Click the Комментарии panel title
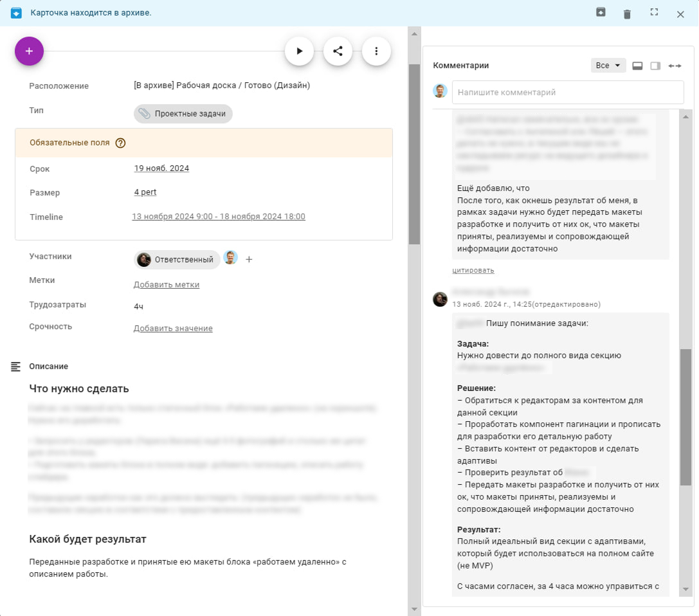This screenshot has width=699, height=616. click(x=461, y=66)
